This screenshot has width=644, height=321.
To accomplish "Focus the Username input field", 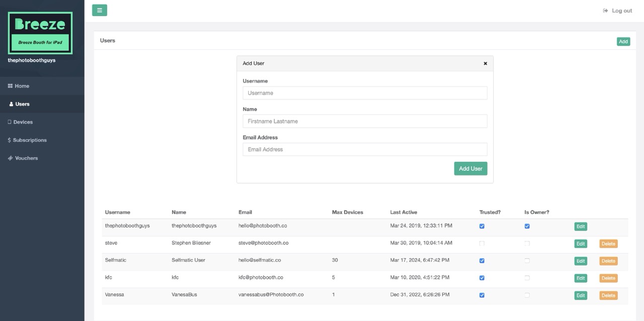I will click(365, 93).
